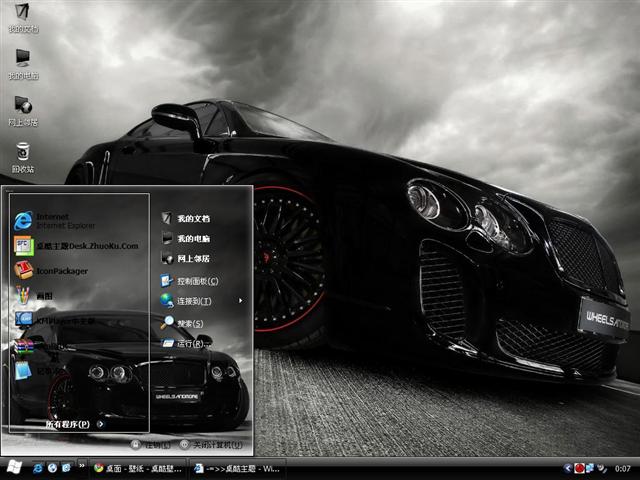Open Paint (画图) in the Start menu

pos(33,296)
